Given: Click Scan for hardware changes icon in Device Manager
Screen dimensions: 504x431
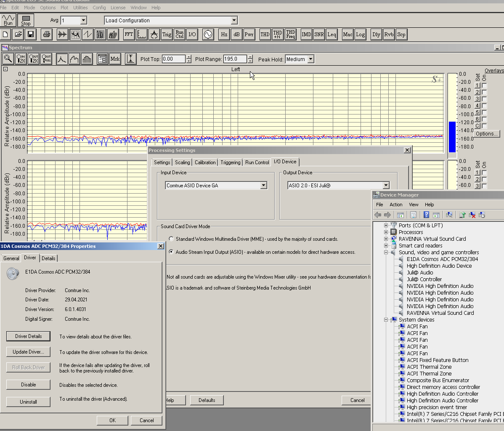Looking at the screenshot, I should 449,215.
